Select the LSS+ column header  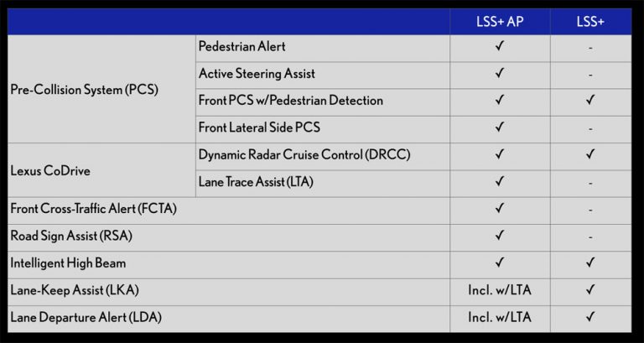click(590, 20)
